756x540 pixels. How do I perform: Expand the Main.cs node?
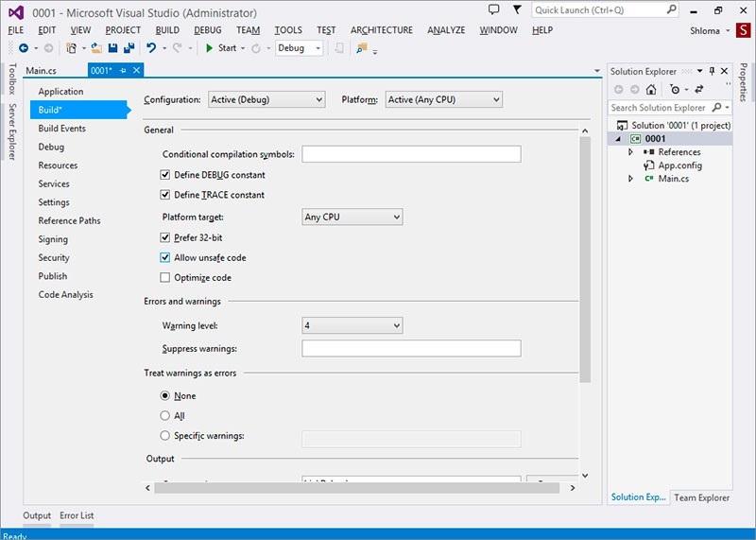pos(630,179)
